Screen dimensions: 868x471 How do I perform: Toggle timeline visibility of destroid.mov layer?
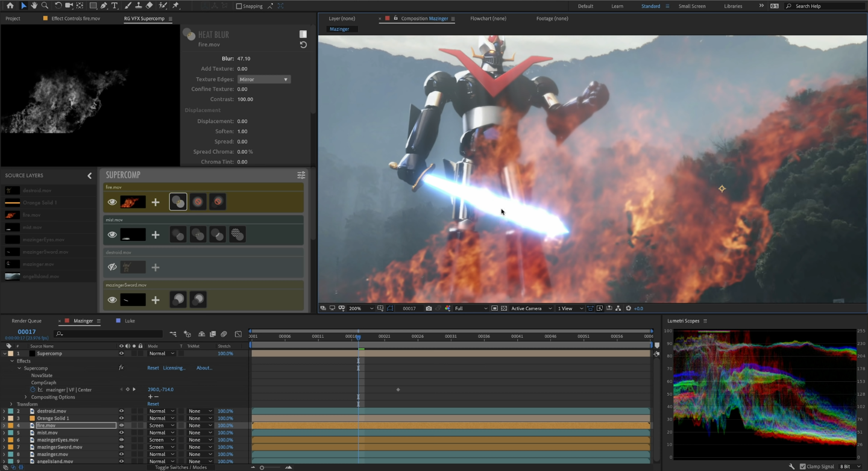click(121, 411)
